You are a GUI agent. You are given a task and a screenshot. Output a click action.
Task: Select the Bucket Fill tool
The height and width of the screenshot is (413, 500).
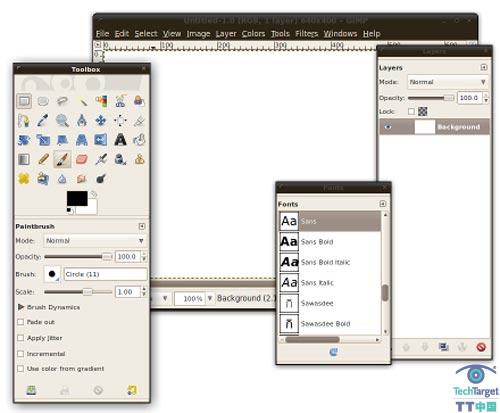[139, 140]
